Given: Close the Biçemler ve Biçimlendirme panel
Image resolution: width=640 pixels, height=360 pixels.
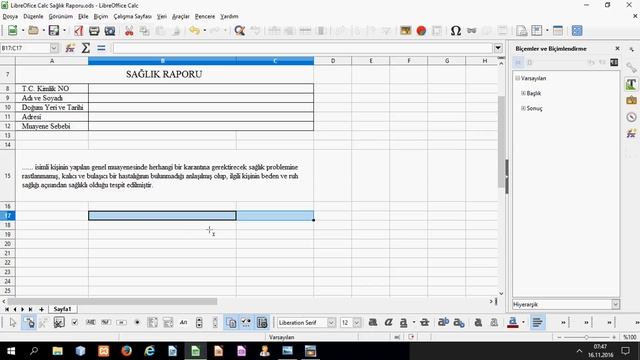Looking at the screenshot, I should 617,48.
